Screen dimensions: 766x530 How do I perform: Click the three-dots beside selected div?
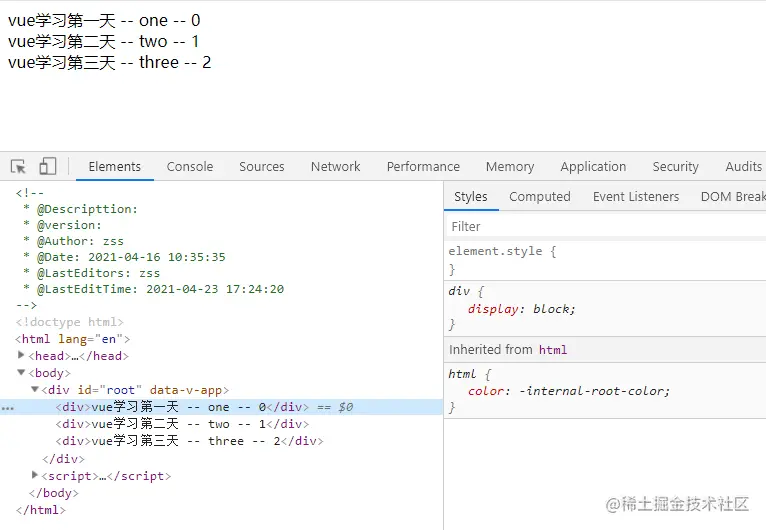[8, 408]
